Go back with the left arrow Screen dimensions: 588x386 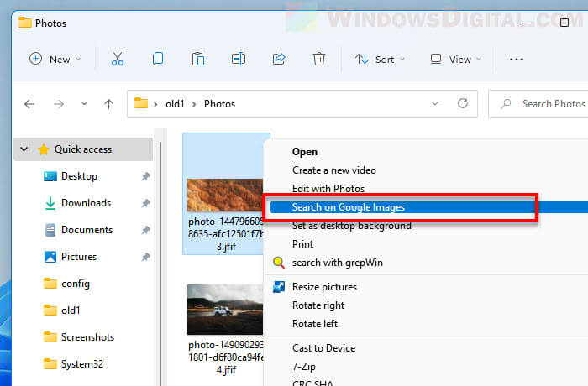pyautogui.click(x=29, y=104)
